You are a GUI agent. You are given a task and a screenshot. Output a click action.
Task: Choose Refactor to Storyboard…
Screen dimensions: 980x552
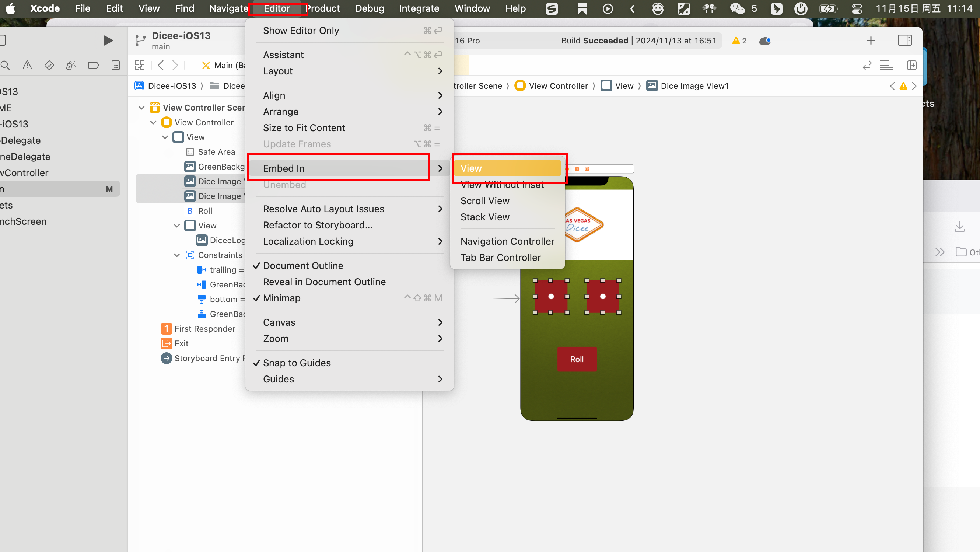tap(349, 225)
